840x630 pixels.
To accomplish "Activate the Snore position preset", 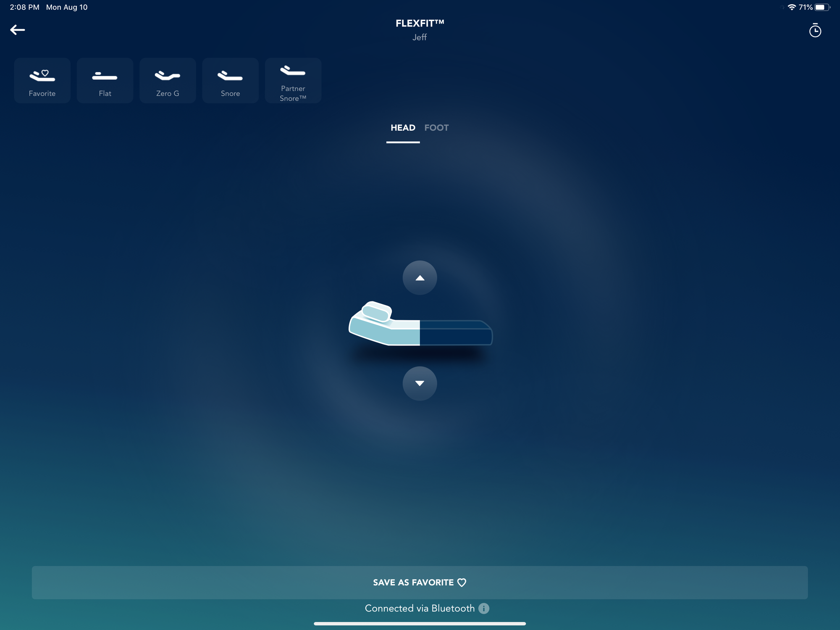I will pos(230,81).
